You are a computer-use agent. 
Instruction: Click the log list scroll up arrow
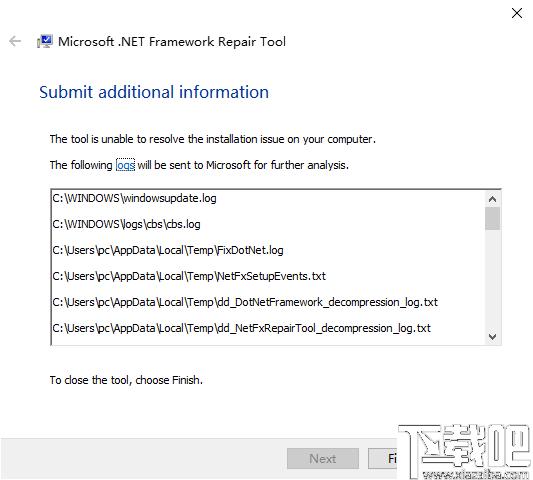coord(492,199)
